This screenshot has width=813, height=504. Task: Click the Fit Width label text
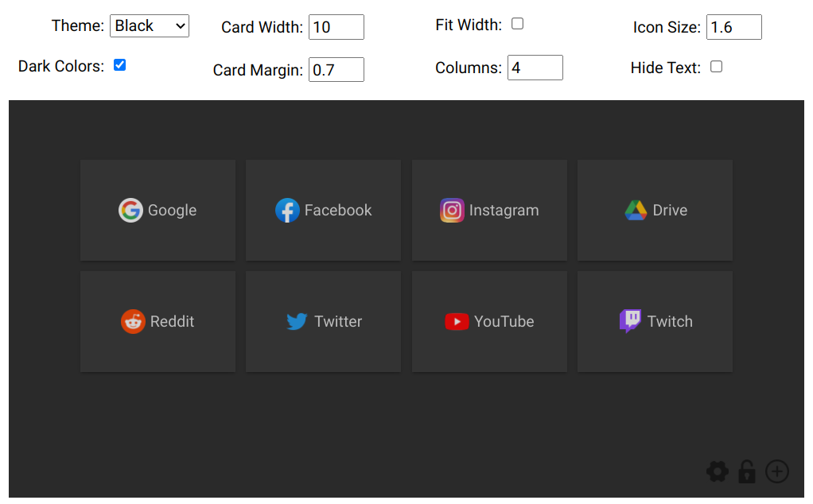[469, 25]
